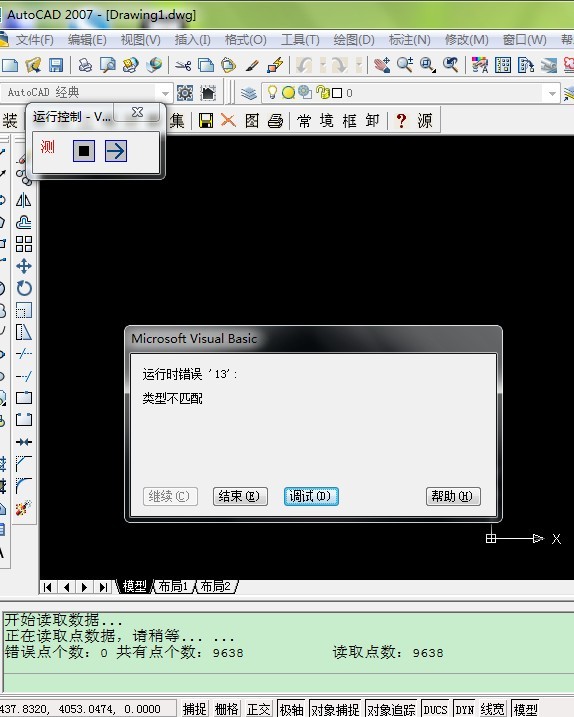Select the Chamfer tool
Viewport: 574px width, 717px height.
pyautogui.click(x=24, y=464)
